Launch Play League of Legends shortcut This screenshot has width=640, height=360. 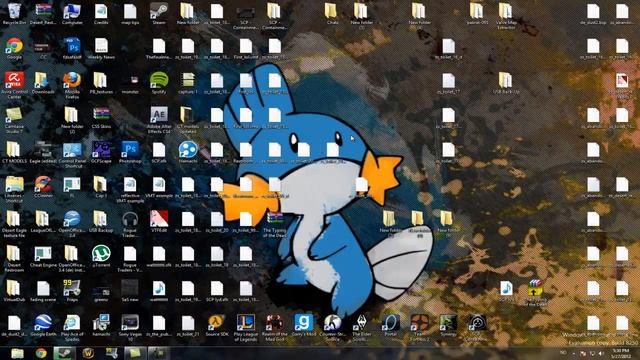tap(246, 327)
